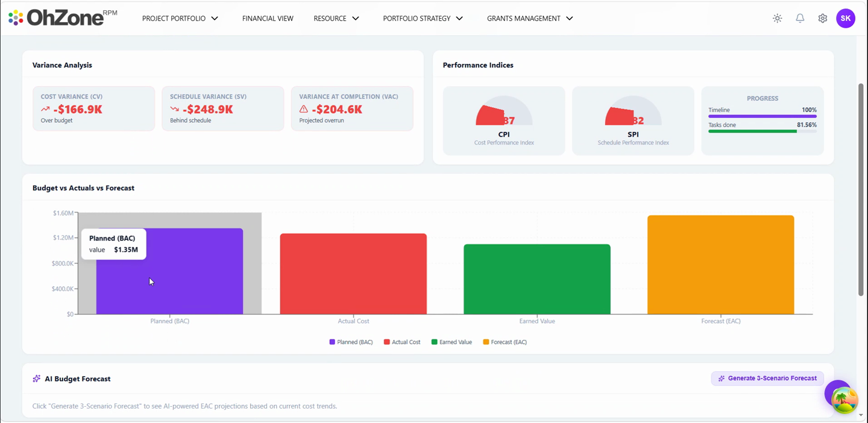
Task: Select the Variance at Completion card
Action: point(352,108)
